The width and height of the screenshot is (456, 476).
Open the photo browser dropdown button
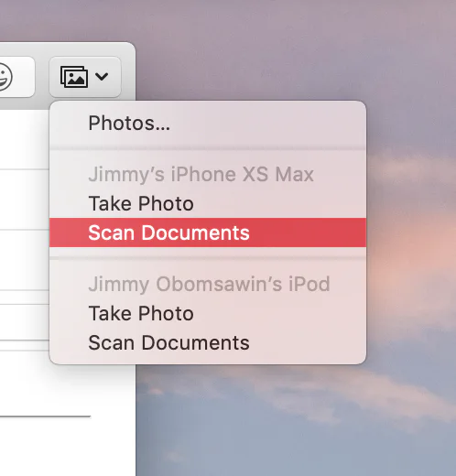click(85, 77)
